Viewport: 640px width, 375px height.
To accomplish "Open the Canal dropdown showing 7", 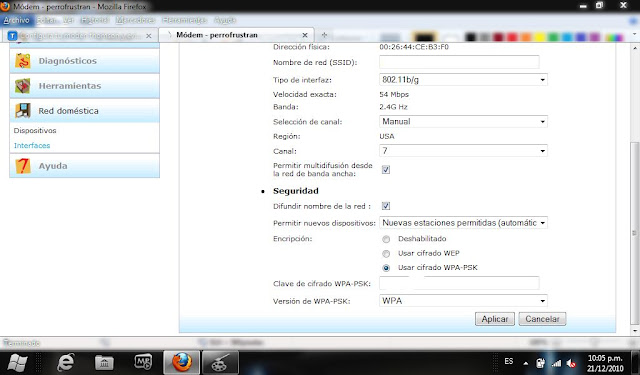I will [463, 151].
